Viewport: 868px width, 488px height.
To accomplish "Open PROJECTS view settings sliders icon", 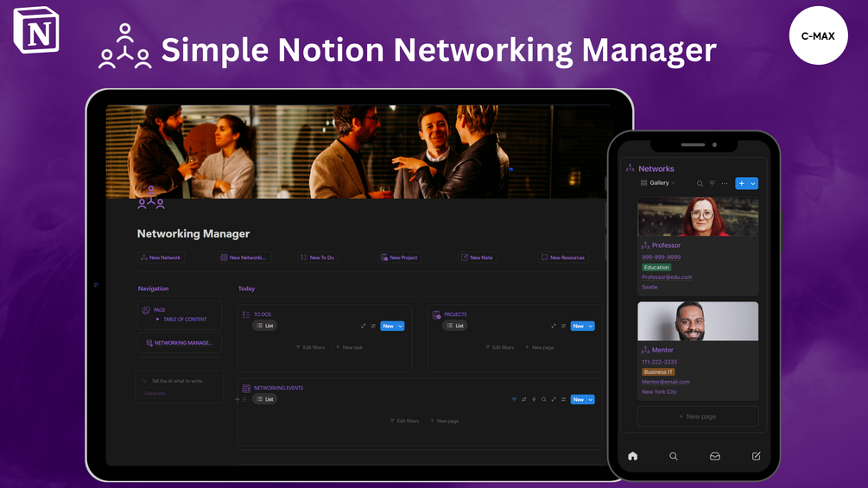I will pos(563,326).
